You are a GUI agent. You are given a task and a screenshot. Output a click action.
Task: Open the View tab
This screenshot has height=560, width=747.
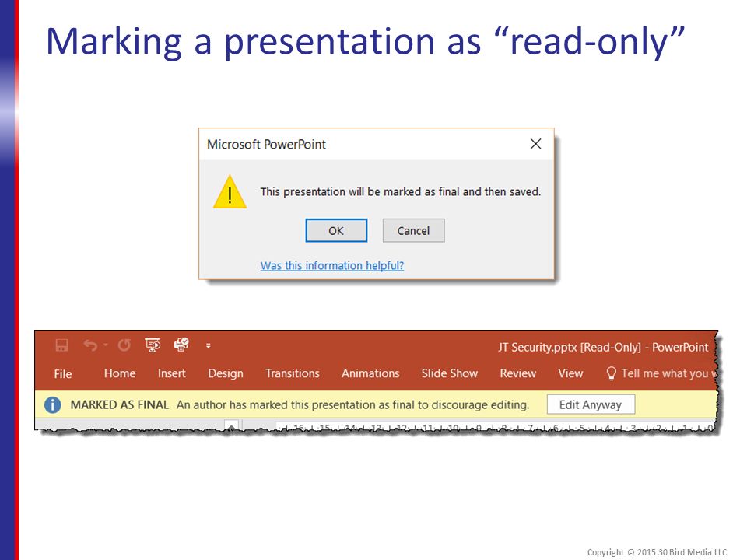coord(570,373)
